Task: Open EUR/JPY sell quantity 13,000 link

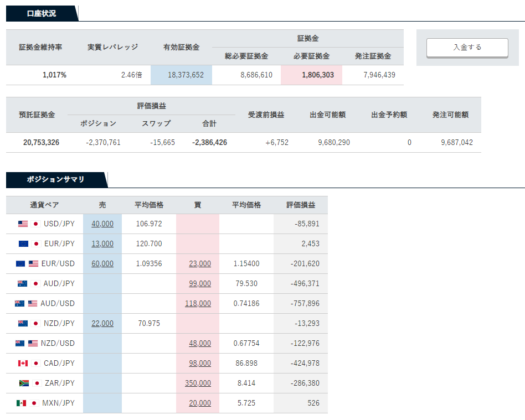Action: (x=102, y=243)
